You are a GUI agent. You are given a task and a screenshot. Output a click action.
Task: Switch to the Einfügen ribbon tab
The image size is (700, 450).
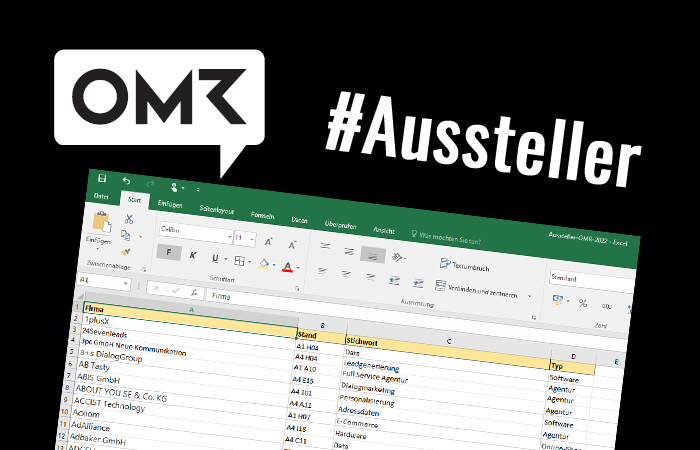click(170, 204)
